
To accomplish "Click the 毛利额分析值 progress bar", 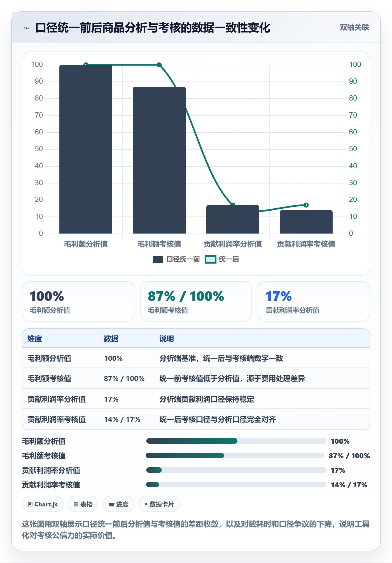I will tap(236, 441).
